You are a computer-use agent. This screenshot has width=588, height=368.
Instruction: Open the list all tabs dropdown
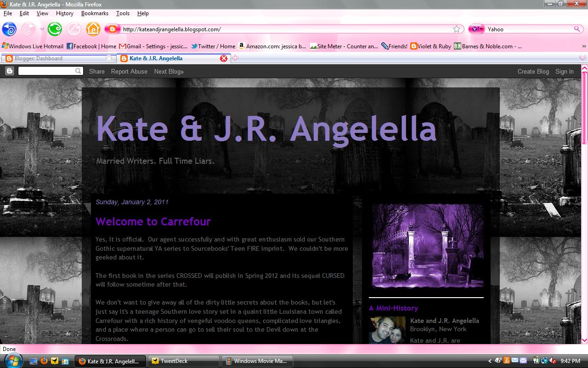tap(582, 58)
